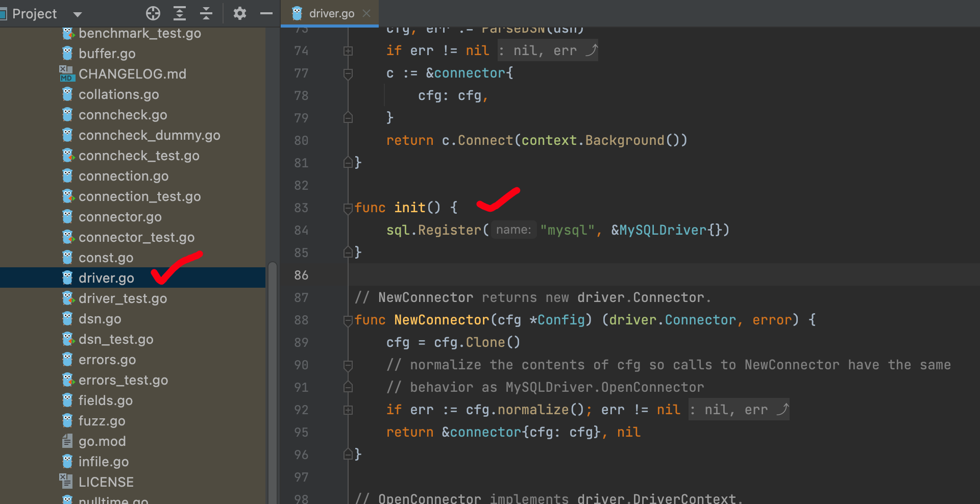Open Project panel settings gear
Image resolution: width=980 pixels, height=504 pixels.
239,13
